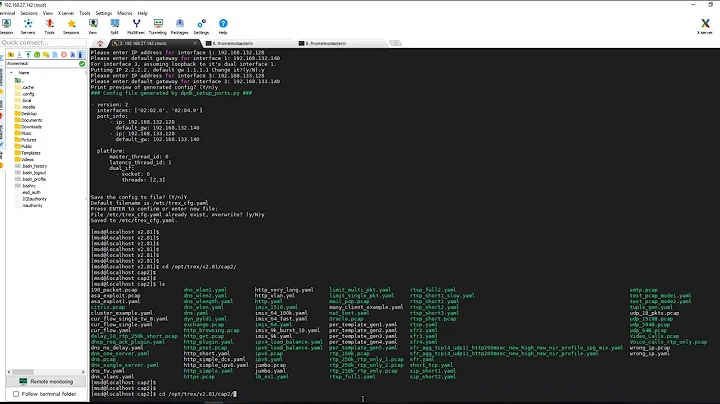Refresh the SFTP folder with green icon
The height and width of the screenshot is (404, 720).
37,55
